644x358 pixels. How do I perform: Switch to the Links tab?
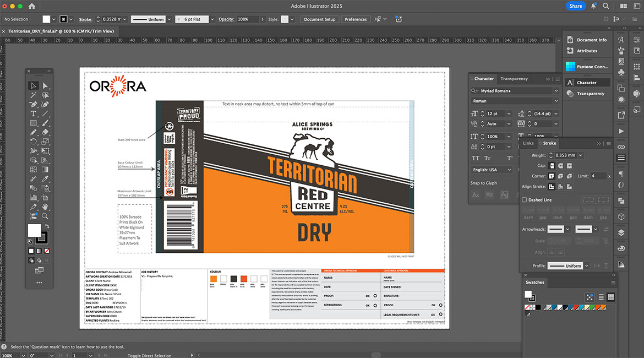[528, 143]
